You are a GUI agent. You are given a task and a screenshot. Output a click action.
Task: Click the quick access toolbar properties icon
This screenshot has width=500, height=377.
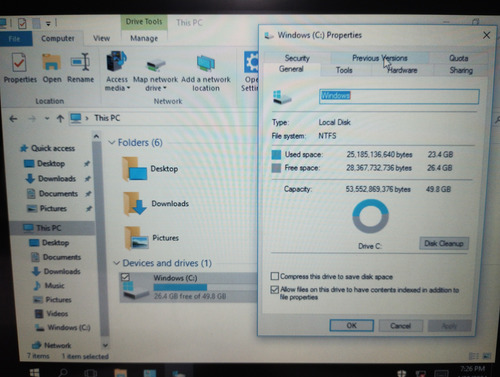[x=22, y=23]
